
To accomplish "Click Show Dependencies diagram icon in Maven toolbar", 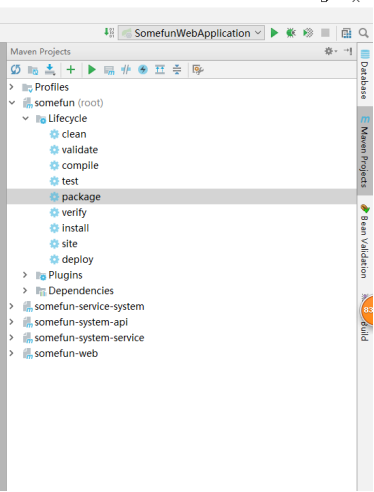I will (x=160, y=70).
